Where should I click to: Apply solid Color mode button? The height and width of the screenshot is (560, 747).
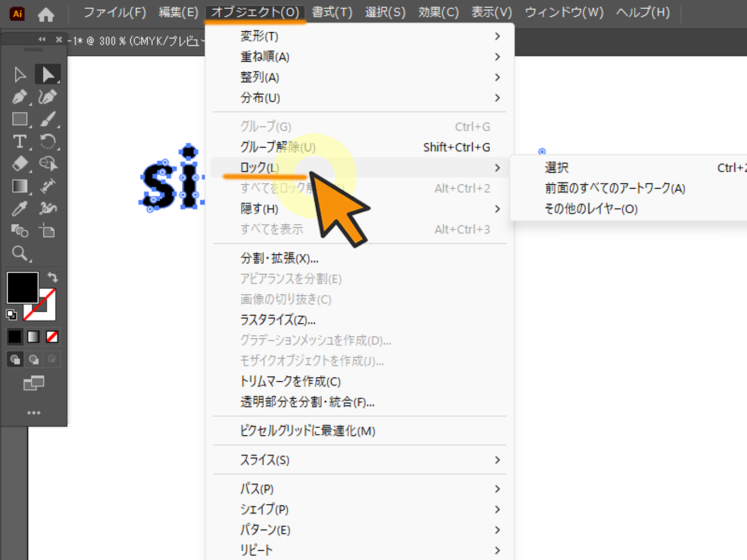[x=15, y=337]
